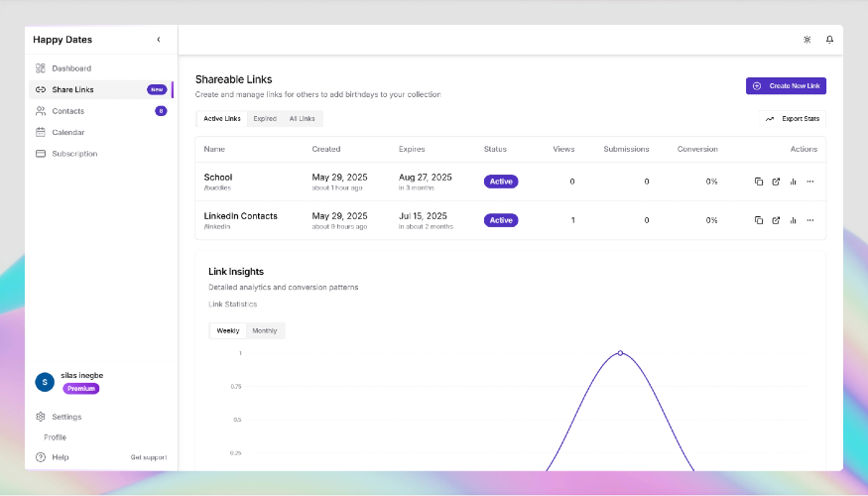Select Share Links in sidebar
The height and width of the screenshot is (496, 868).
(101, 89)
